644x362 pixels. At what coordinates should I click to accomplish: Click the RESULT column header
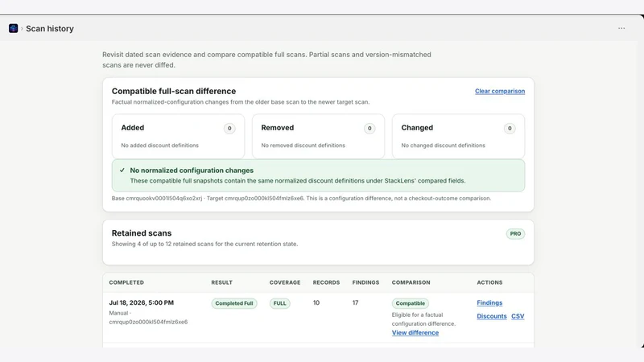pos(222,282)
